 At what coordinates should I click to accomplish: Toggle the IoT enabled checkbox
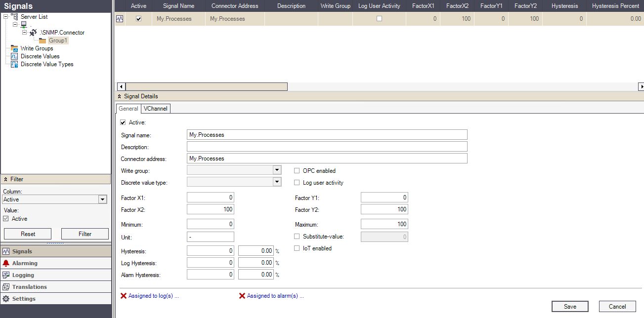coord(297,248)
